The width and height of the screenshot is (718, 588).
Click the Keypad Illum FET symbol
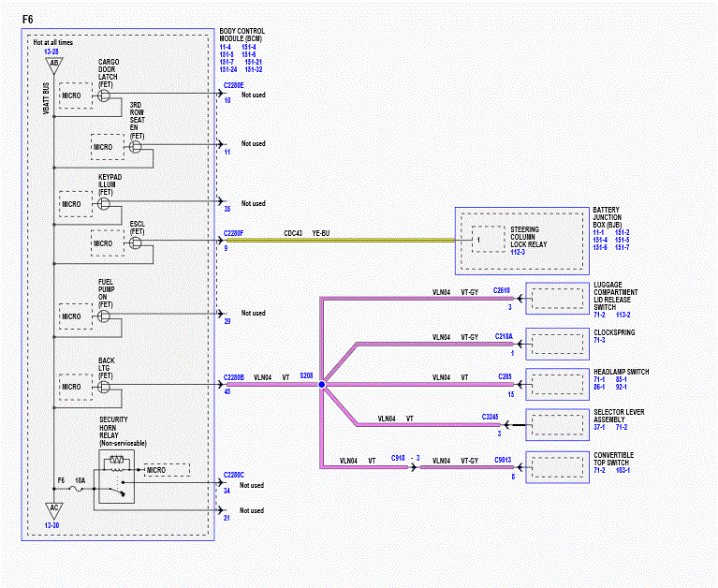pyautogui.click(x=104, y=204)
